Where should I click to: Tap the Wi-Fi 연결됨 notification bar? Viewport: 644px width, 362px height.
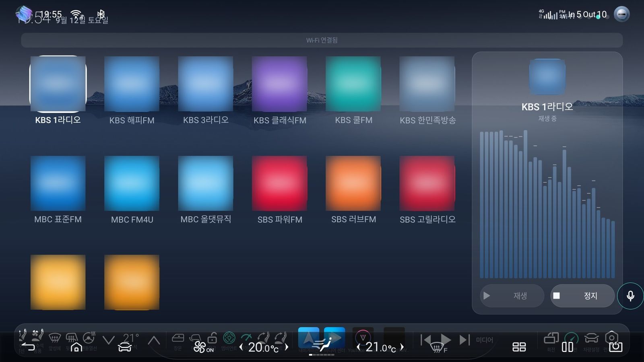click(322, 40)
